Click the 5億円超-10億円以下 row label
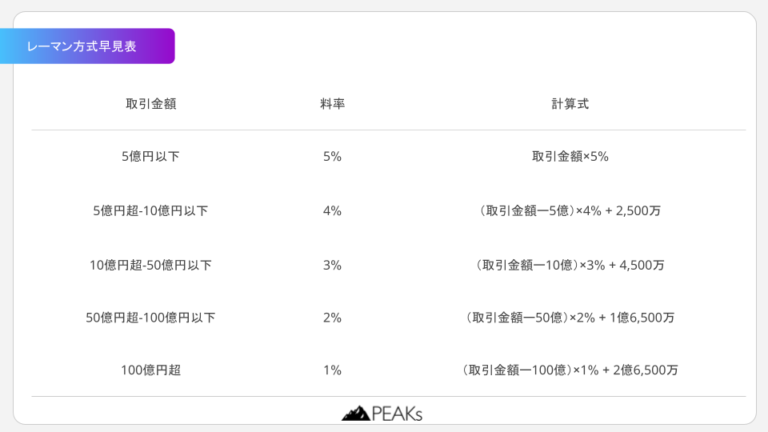The image size is (768, 432). (x=151, y=211)
